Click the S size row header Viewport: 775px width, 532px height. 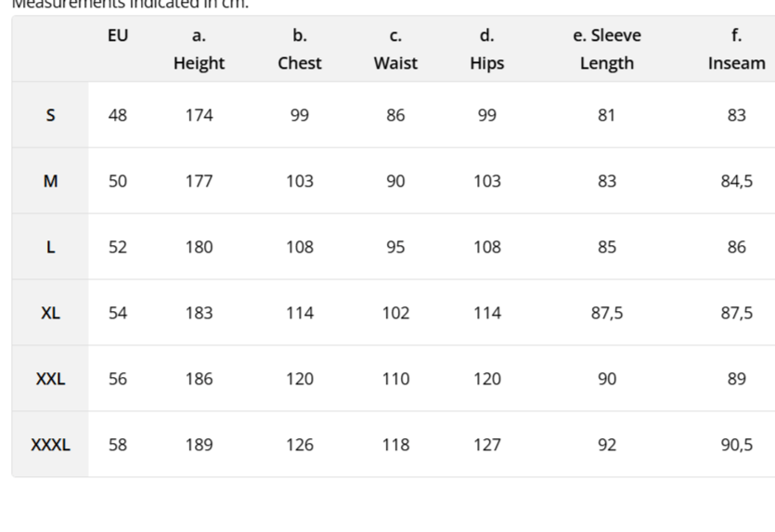tap(50, 115)
